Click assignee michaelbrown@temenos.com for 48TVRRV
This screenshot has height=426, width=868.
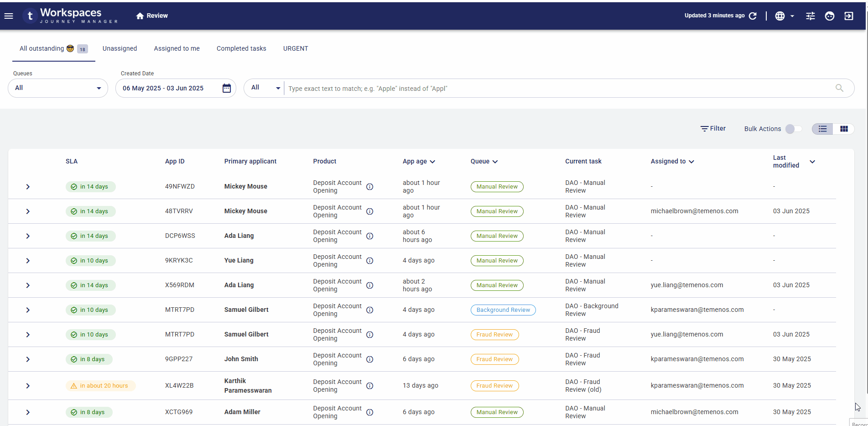694,211
